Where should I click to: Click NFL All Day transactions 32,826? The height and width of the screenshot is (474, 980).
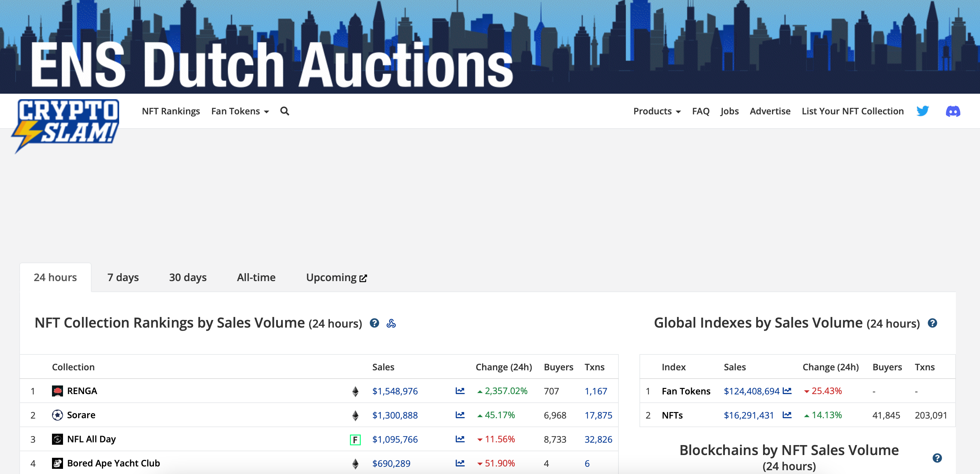coord(598,439)
